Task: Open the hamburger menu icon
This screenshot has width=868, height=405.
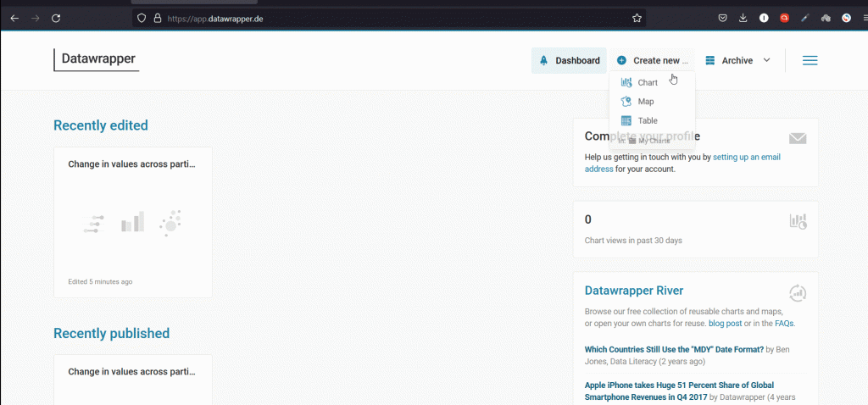Action: (x=810, y=60)
